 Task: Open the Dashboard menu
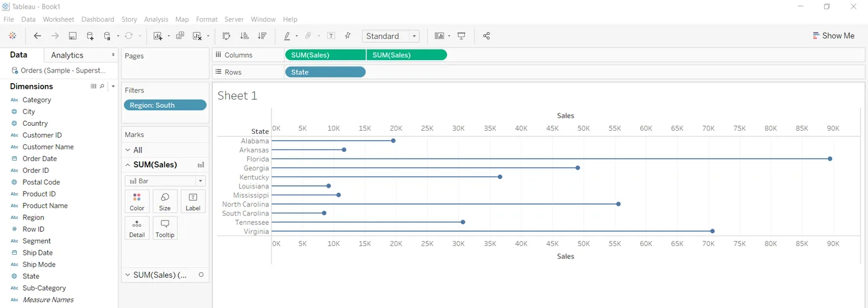[x=98, y=19]
